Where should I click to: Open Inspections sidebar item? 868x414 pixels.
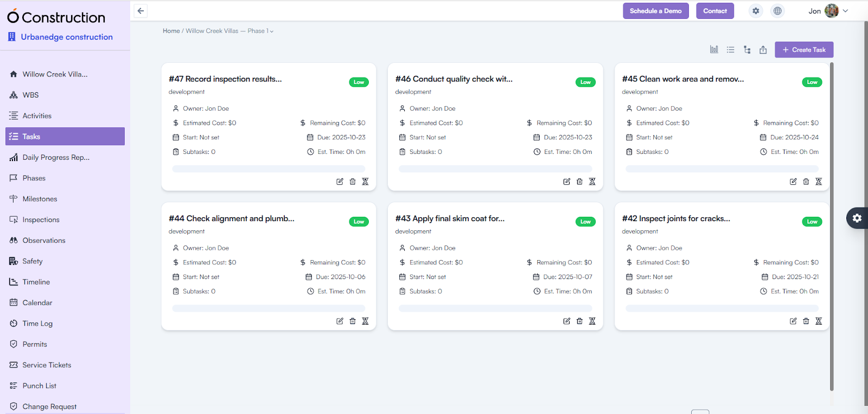coord(65,219)
